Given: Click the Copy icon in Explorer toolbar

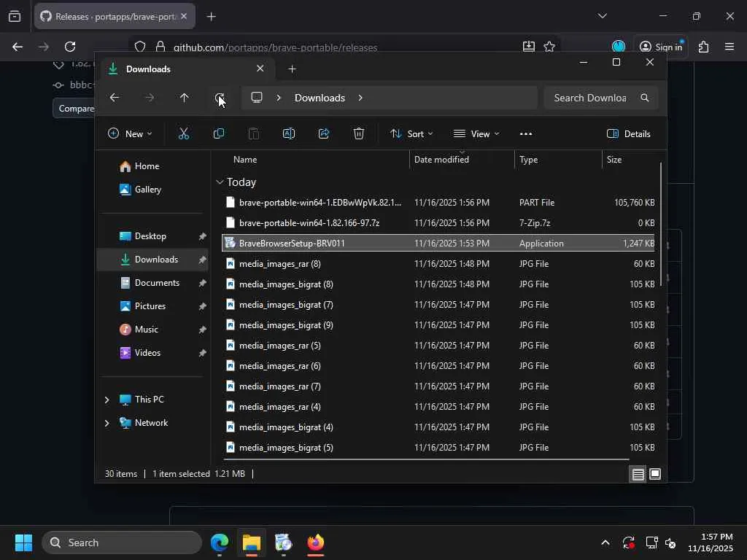Looking at the screenshot, I should click(219, 134).
